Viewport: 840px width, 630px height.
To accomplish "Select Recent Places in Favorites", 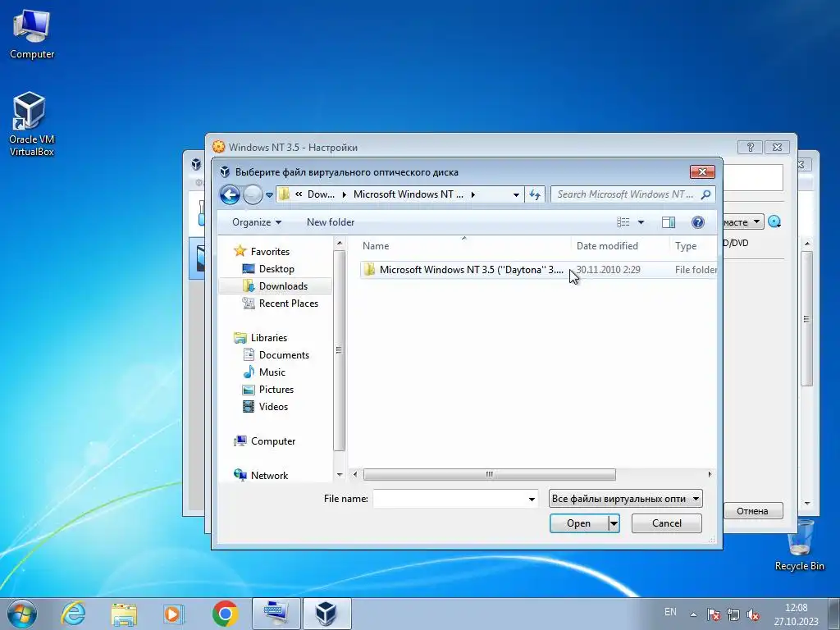I will click(x=281, y=304).
